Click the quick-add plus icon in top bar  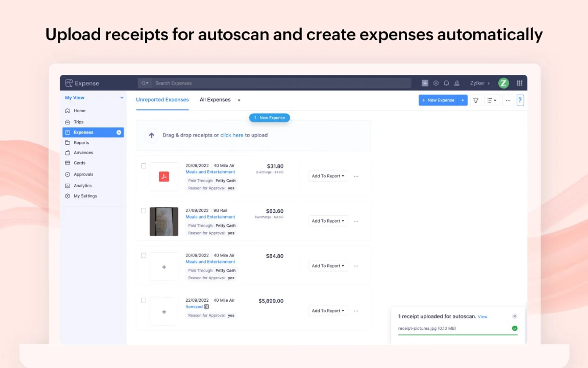425,83
